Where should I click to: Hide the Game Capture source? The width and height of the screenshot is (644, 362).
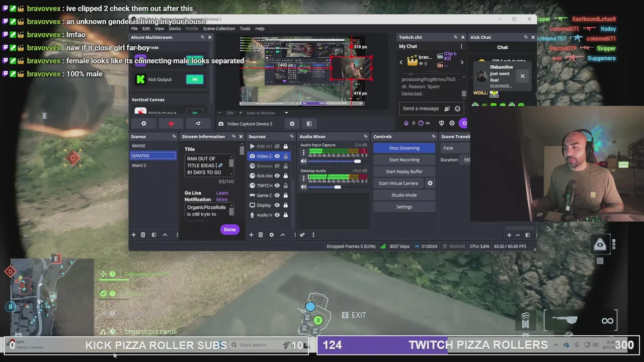(x=277, y=196)
